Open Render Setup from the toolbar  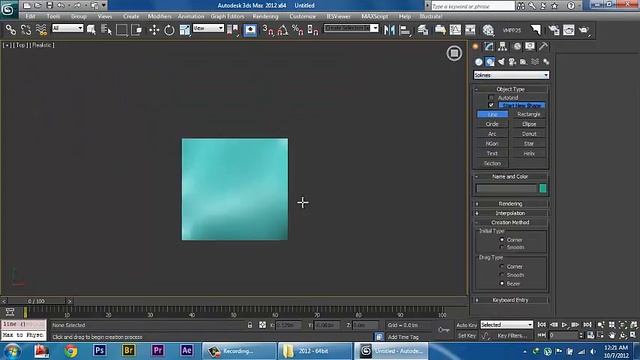553,30
